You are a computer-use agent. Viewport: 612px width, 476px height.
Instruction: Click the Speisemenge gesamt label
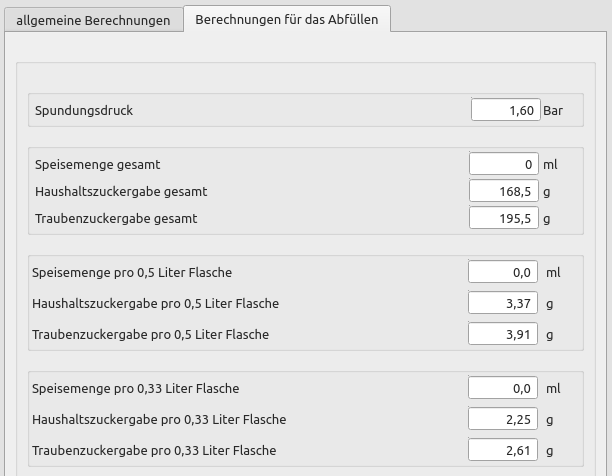pyautogui.click(x=98, y=164)
